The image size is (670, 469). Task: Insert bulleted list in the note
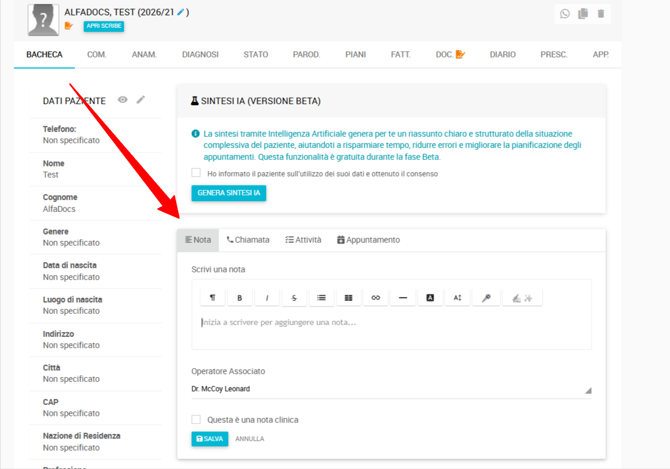(x=321, y=298)
